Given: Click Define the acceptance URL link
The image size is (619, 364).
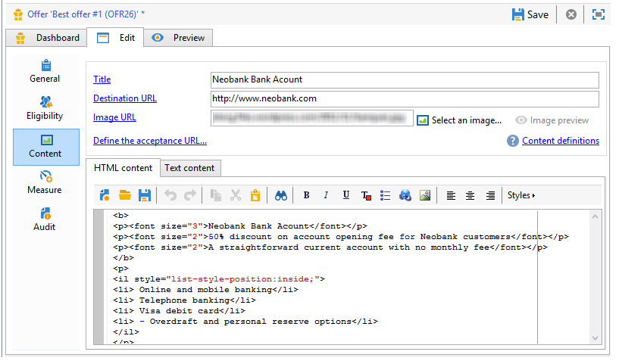Looking at the screenshot, I should click(150, 142).
